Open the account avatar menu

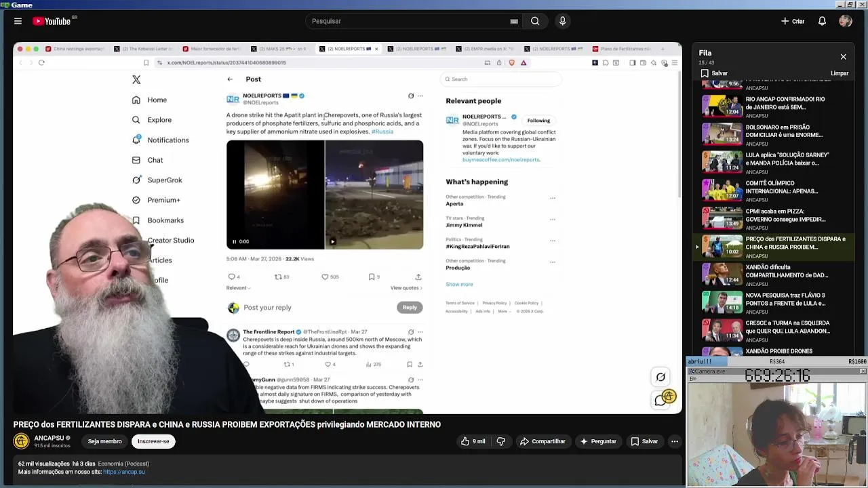[x=845, y=21]
